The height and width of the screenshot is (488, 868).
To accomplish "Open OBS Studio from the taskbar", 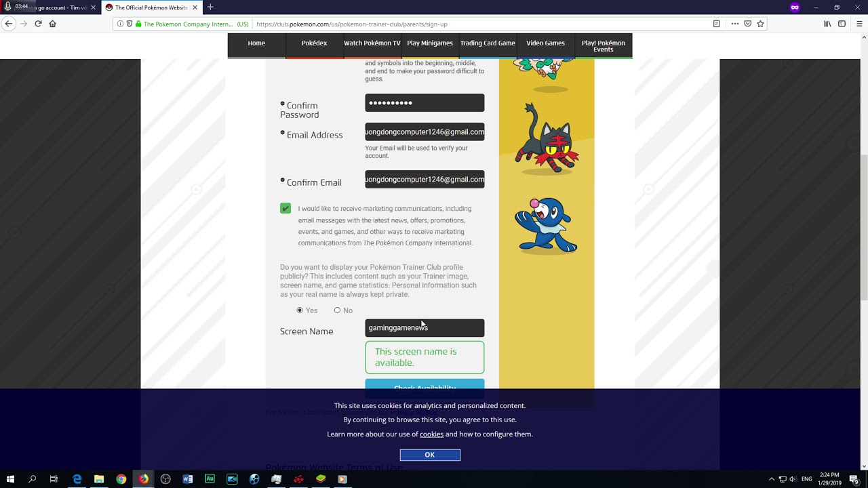I will [x=165, y=479].
